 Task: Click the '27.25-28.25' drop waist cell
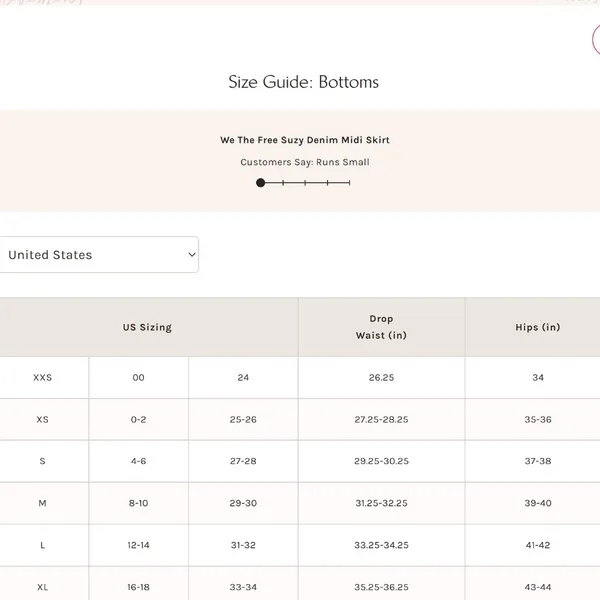coord(382,419)
